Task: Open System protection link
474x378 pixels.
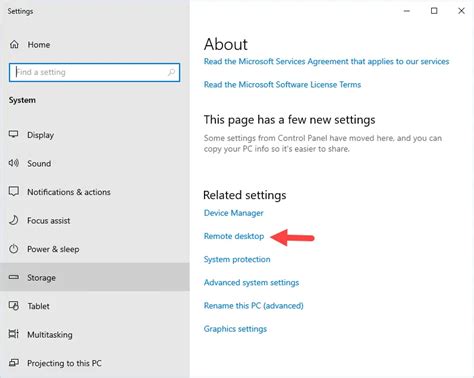Action: [x=237, y=259]
